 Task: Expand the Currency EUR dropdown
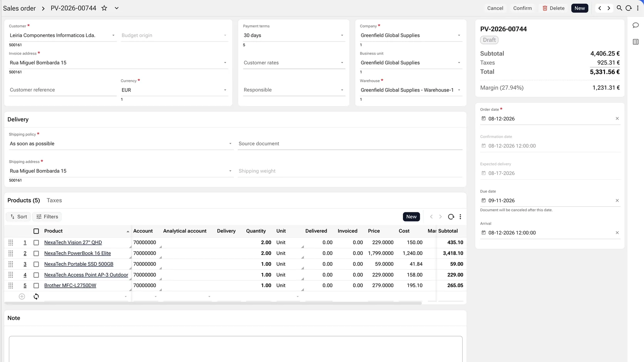[x=225, y=90]
